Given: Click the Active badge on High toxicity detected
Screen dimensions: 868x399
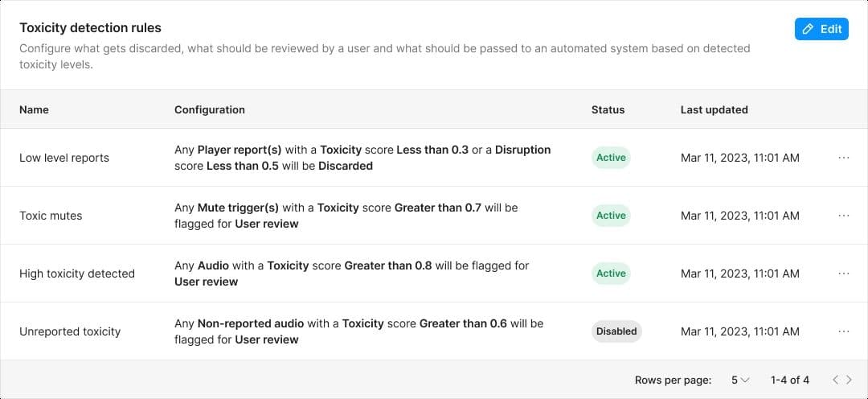Looking at the screenshot, I should (x=611, y=274).
